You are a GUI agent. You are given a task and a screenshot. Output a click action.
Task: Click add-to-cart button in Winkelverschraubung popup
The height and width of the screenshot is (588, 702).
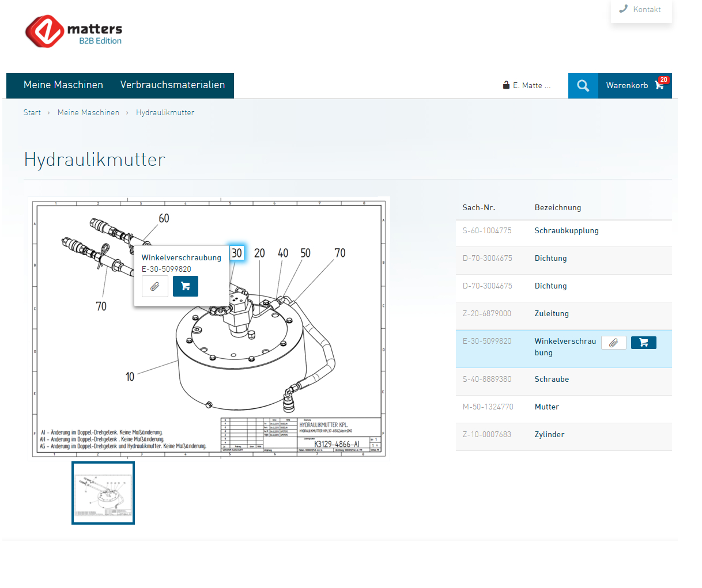[185, 286]
